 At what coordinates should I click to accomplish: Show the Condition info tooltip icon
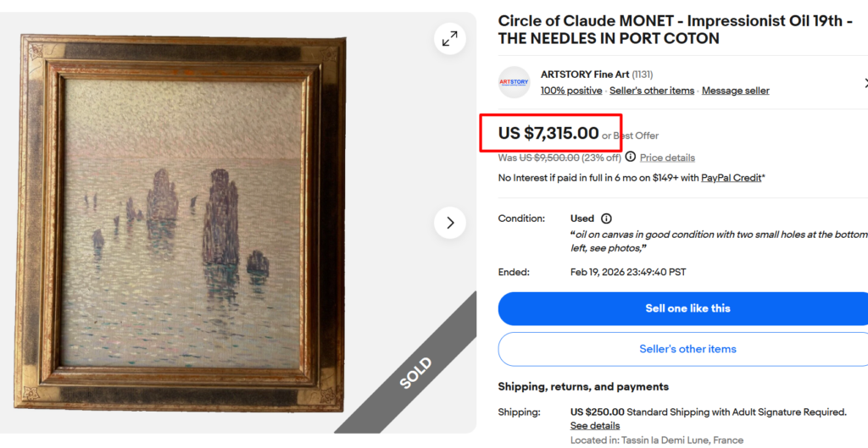click(x=606, y=218)
